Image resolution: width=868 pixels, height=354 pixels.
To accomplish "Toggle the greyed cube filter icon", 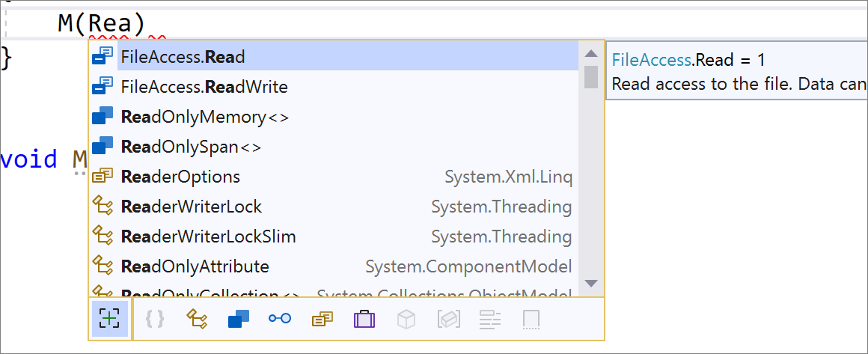I will (406, 319).
